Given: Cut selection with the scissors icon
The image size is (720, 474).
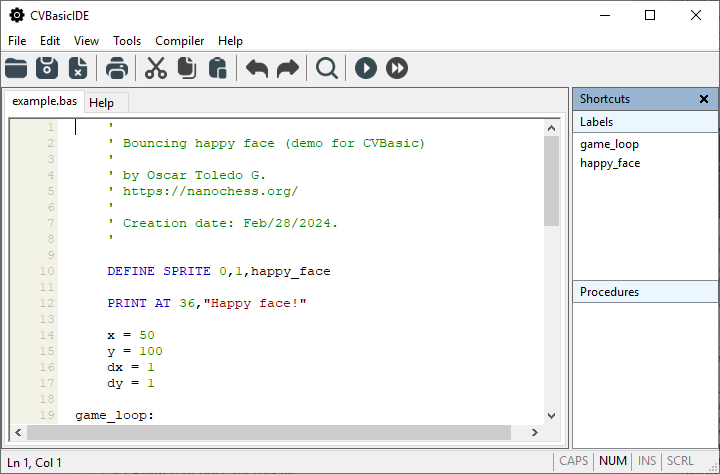Looking at the screenshot, I should coord(156,68).
